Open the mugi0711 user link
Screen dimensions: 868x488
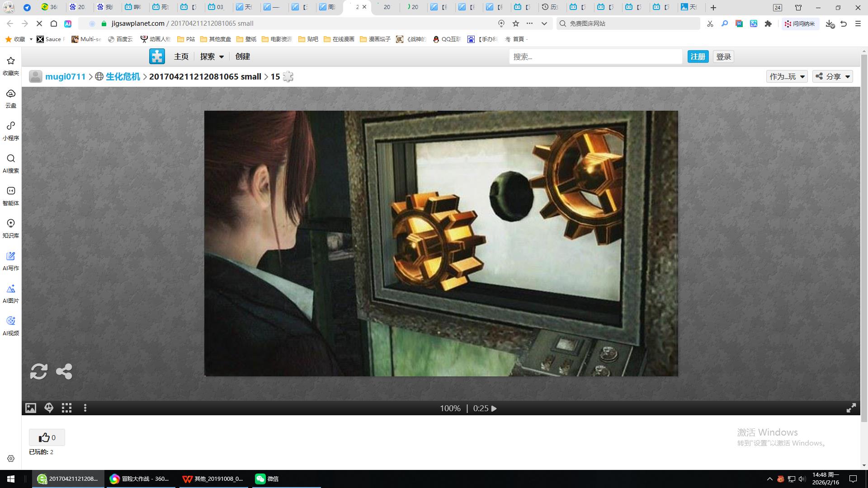pos(65,76)
